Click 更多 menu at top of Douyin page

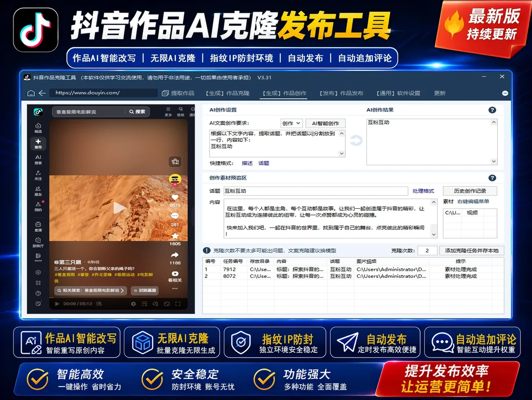coord(168,111)
